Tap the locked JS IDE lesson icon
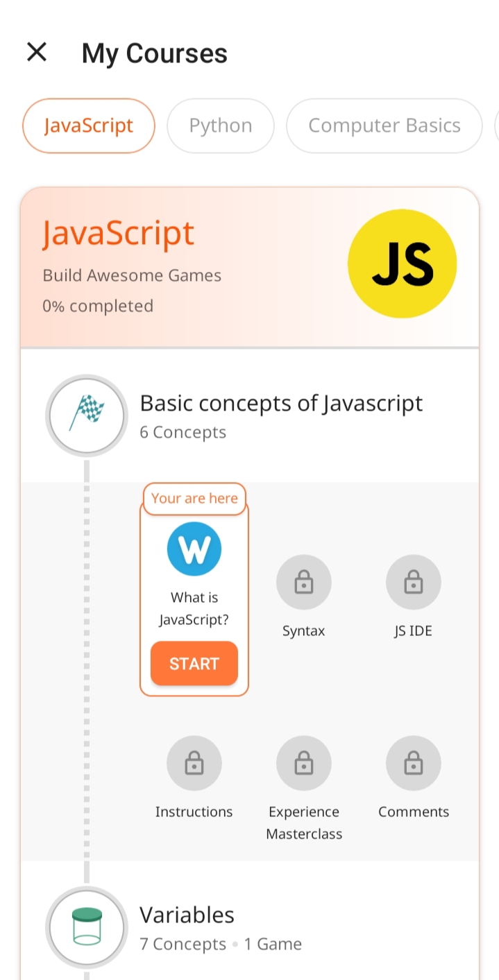Screen dimensions: 499x980 pyautogui.click(x=413, y=583)
